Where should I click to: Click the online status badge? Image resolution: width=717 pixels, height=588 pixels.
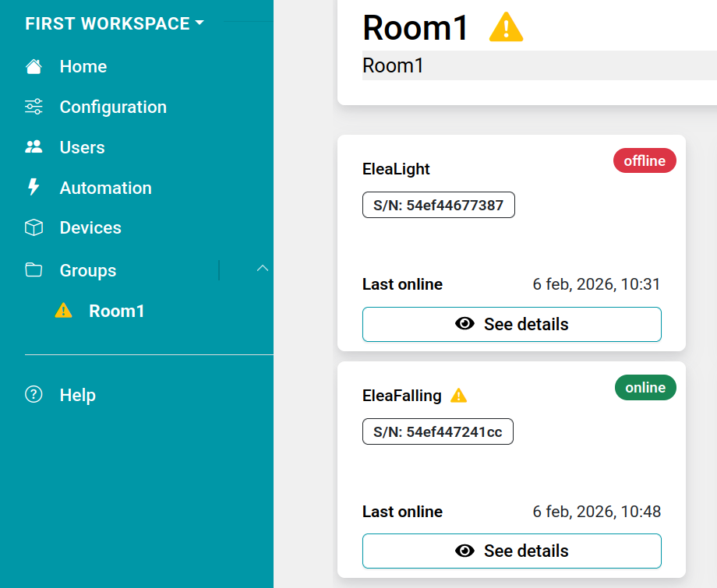click(x=645, y=388)
